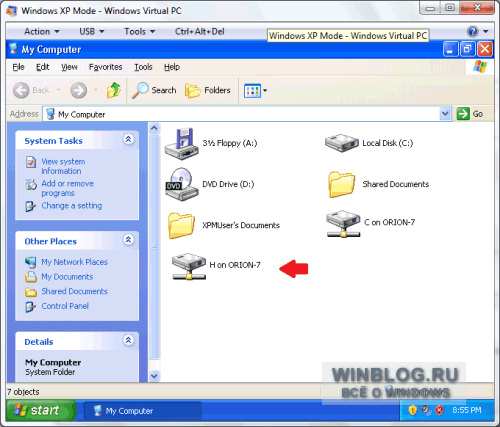Open the Virtual PC Tools dropdown
The width and height of the screenshot is (500, 427).
[140, 32]
